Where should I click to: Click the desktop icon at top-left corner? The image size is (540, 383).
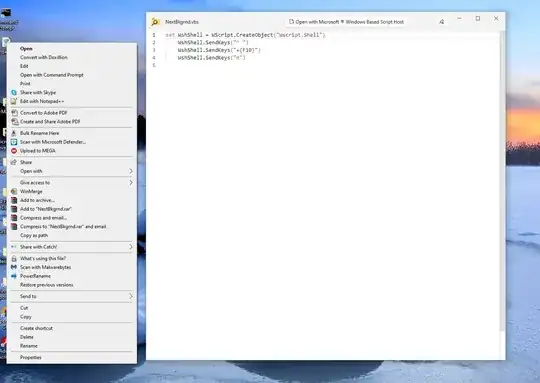[7, 19]
